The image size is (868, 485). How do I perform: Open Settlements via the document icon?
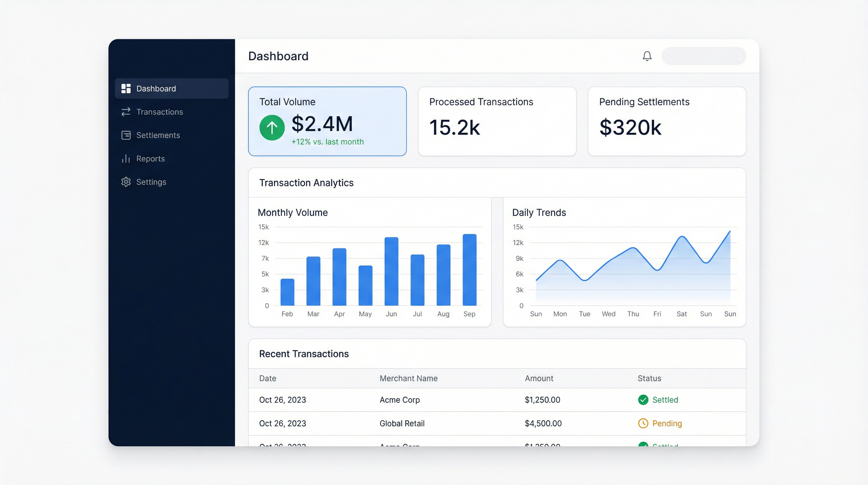click(126, 135)
